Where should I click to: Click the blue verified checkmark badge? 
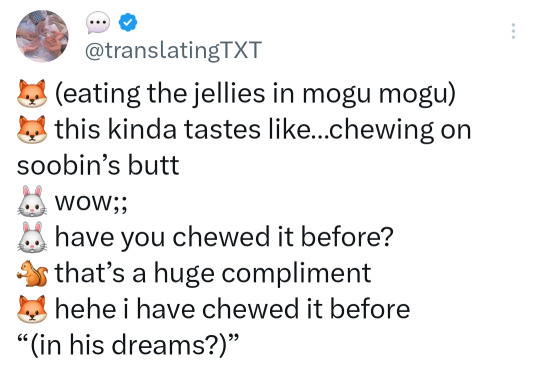128,22
